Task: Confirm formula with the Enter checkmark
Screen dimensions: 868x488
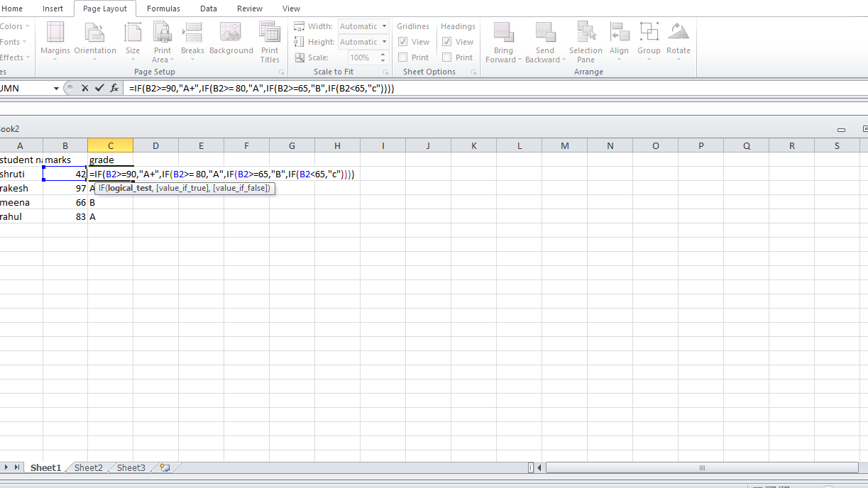Action: pos(99,89)
